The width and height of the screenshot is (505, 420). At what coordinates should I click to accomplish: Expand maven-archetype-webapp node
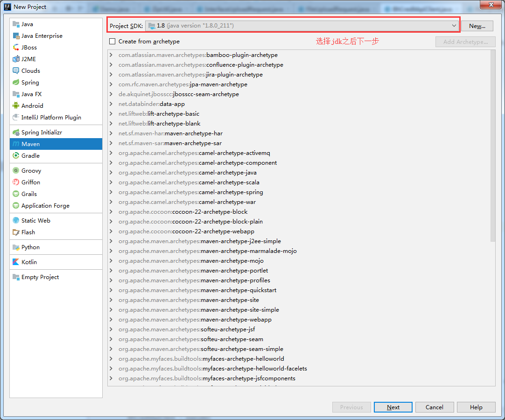point(111,320)
